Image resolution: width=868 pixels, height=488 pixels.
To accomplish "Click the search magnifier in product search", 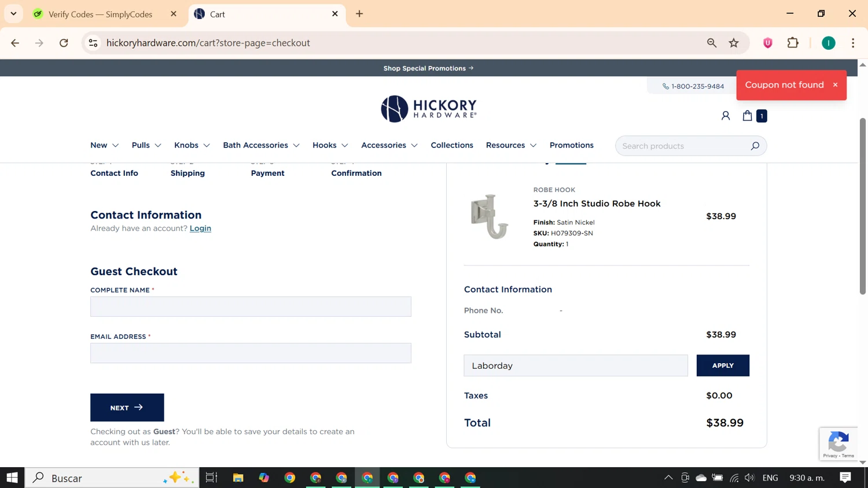I will pyautogui.click(x=755, y=146).
